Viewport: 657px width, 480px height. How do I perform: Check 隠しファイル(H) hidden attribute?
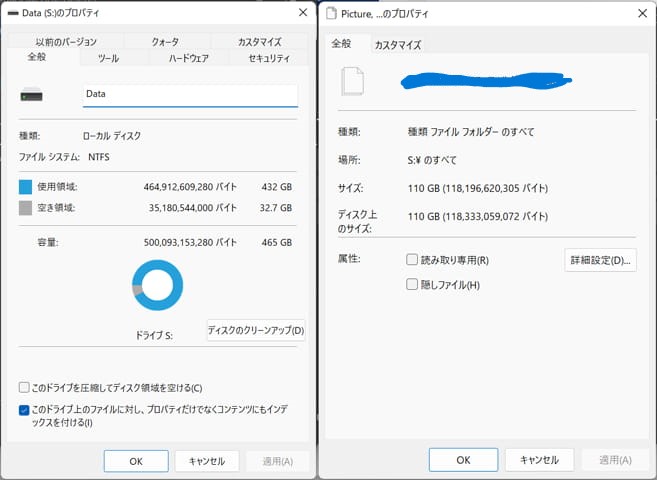(412, 284)
